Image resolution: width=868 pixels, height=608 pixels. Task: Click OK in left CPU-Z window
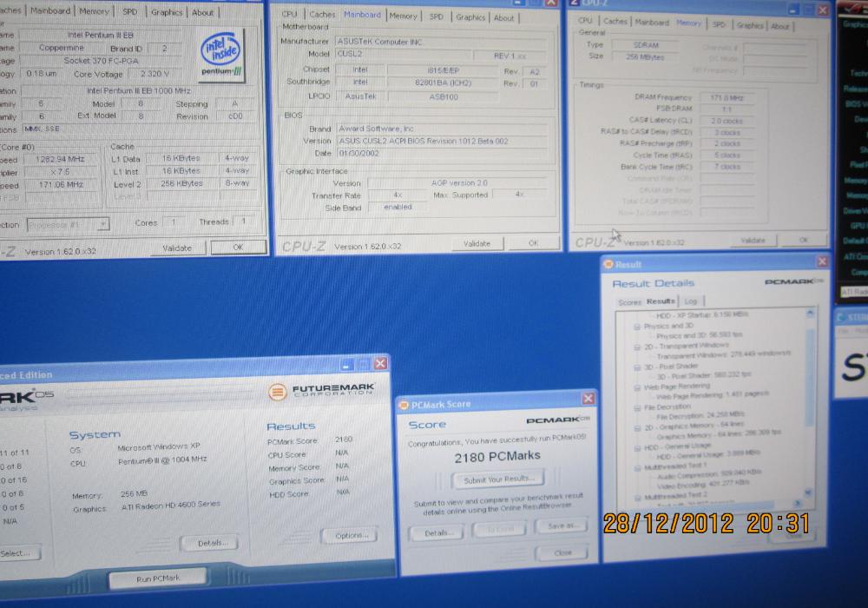[238, 247]
